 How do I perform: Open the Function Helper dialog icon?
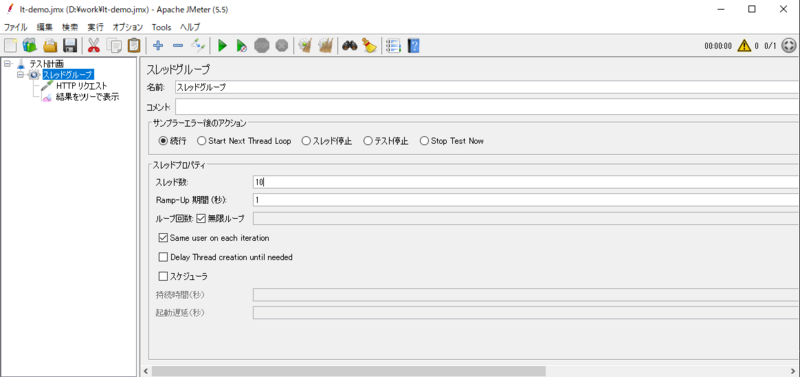coord(393,46)
